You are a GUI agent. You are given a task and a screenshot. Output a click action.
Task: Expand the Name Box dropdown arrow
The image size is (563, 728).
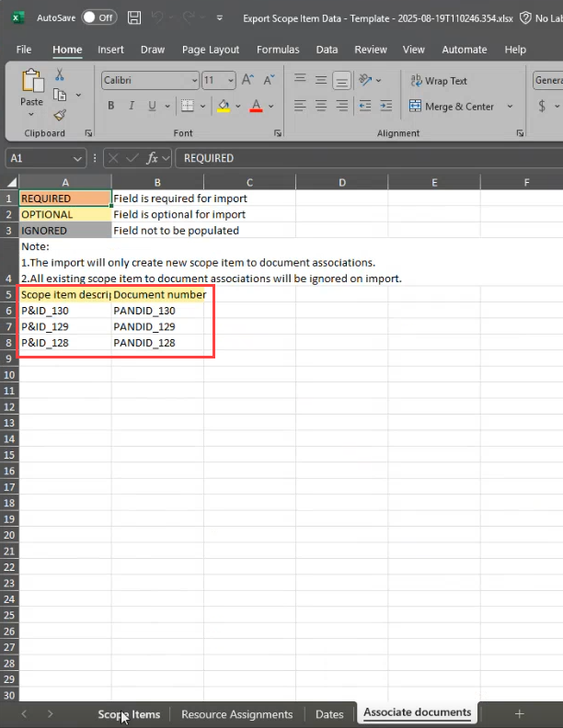pyautogui.click(x=77, y=158)
